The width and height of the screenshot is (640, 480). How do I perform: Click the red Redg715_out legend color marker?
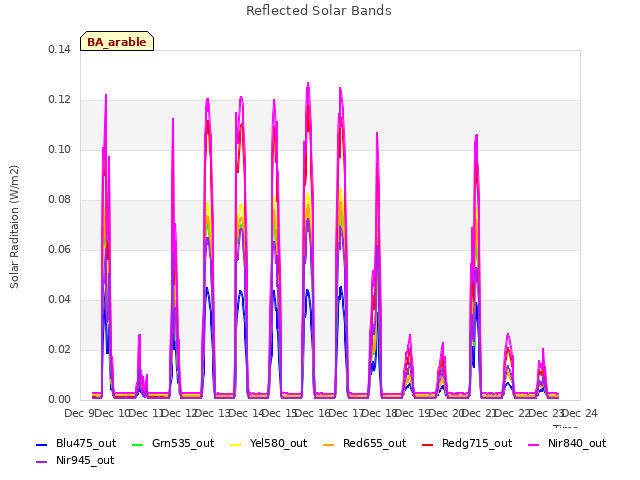[428, 444]
